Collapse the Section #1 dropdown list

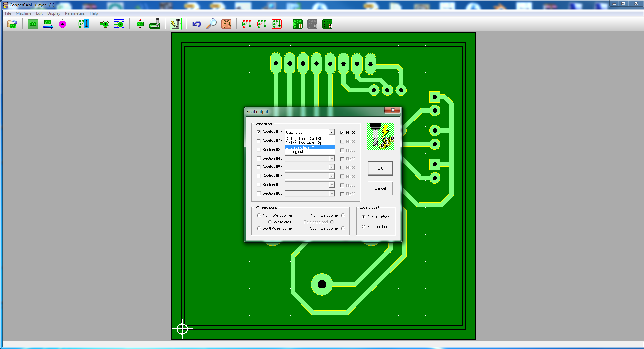[x=332, y=132]
